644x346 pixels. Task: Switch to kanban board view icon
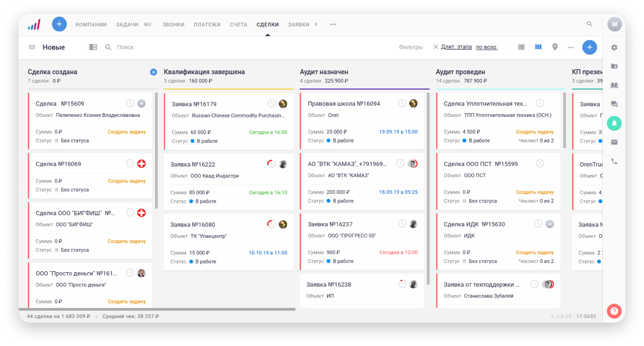538,47
